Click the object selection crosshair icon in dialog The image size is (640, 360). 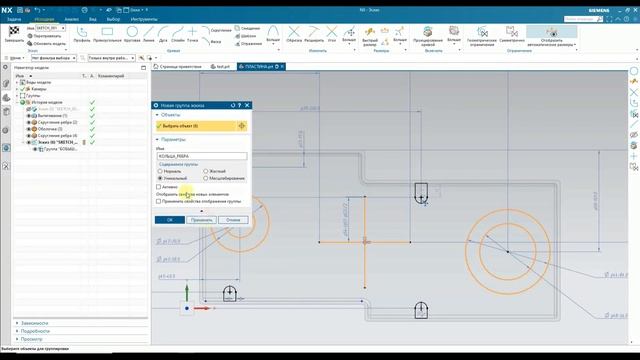pos(242,126)
